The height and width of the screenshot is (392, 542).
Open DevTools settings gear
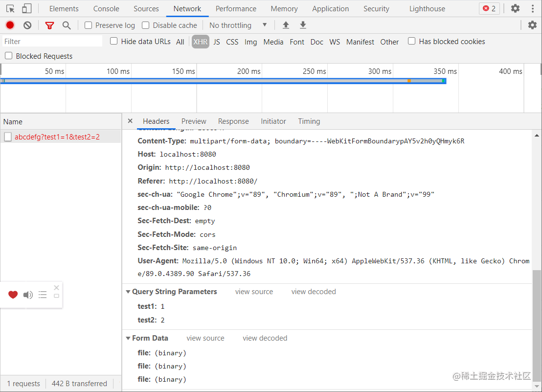(516, 8)
